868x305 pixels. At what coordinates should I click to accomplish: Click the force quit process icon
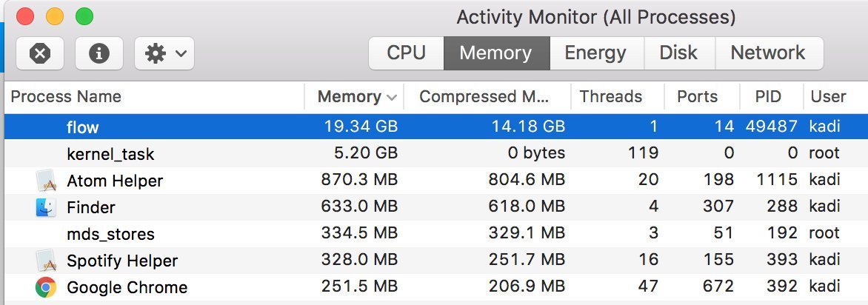(40, 53)
